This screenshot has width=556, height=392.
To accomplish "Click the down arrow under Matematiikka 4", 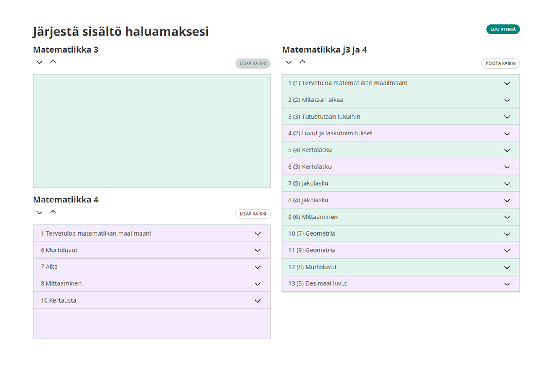I will (39, 212).
